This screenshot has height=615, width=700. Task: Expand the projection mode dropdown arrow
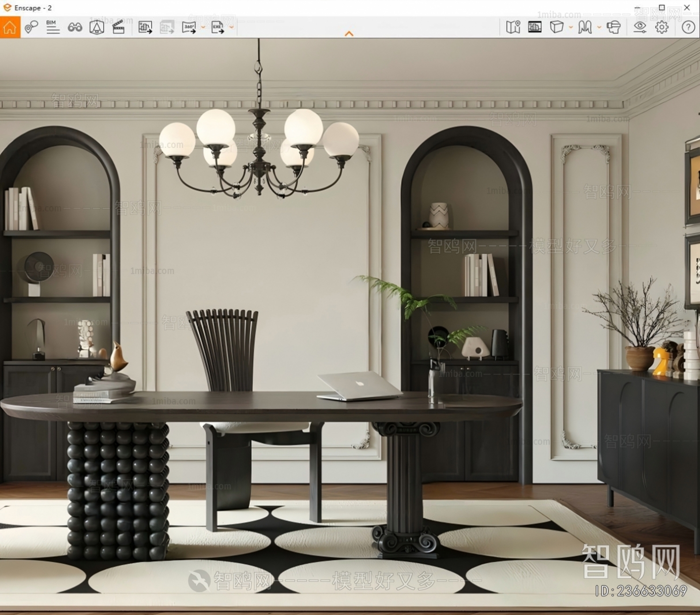(571, 27)
